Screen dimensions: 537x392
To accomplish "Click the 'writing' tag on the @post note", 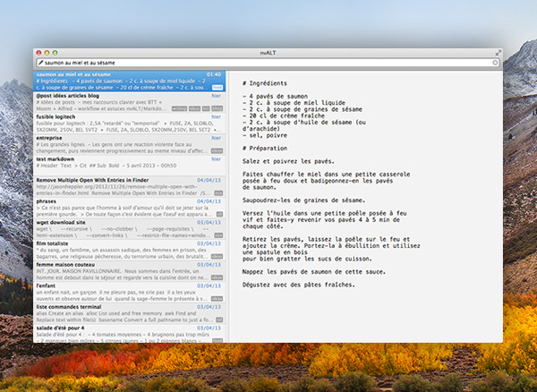I will point(180,108).
